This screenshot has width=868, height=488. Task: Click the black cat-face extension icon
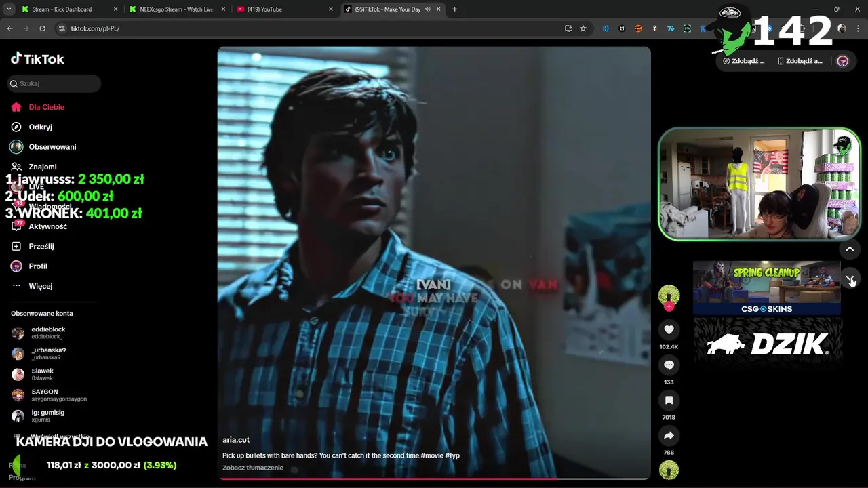622,28
